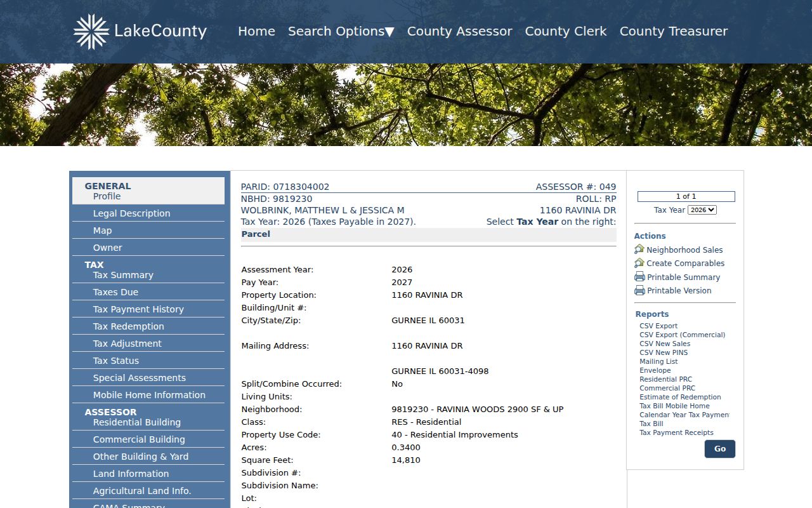812x508 pixels.
Task: Select the Estimate of Redemption report
Action: tap(680, 397)
